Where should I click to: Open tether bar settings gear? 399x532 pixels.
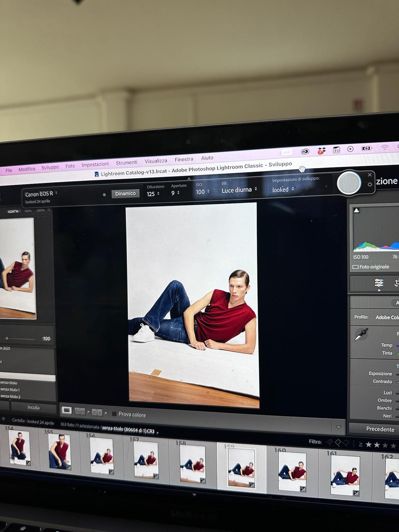click(370, 185)
